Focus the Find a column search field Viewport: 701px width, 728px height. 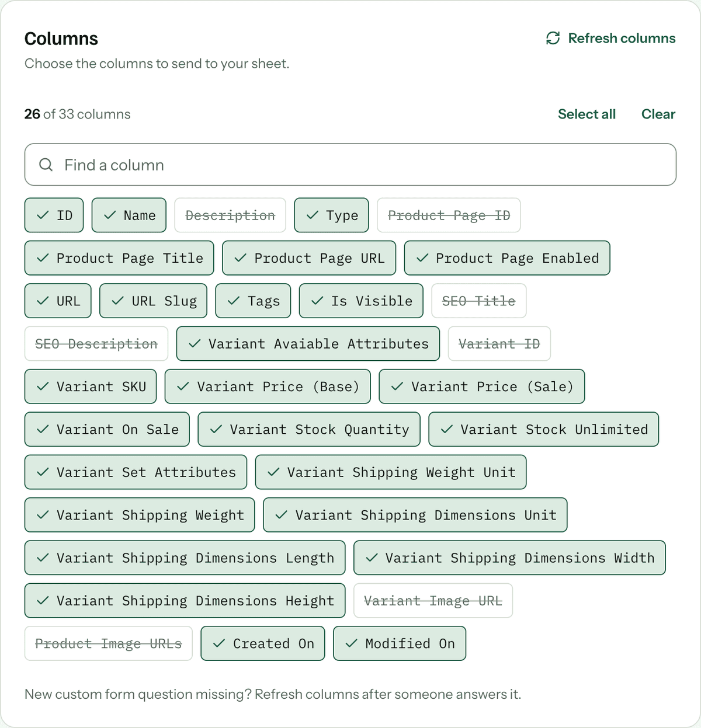(x=350, y=165)
